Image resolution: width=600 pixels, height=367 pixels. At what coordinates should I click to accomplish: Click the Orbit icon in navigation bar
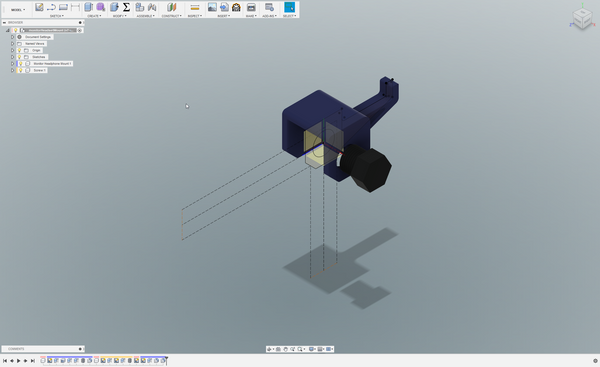[x=269, y=349]
